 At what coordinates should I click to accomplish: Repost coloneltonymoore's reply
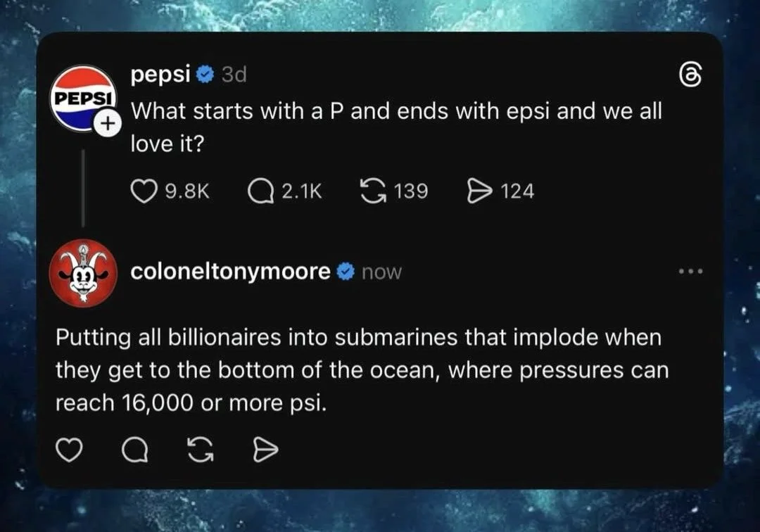tap(200, 448)
